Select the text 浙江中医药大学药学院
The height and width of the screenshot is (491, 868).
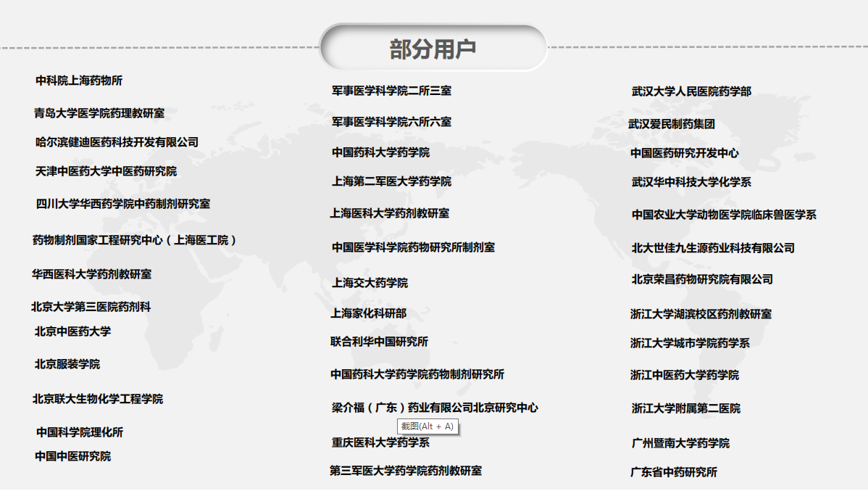684,375
